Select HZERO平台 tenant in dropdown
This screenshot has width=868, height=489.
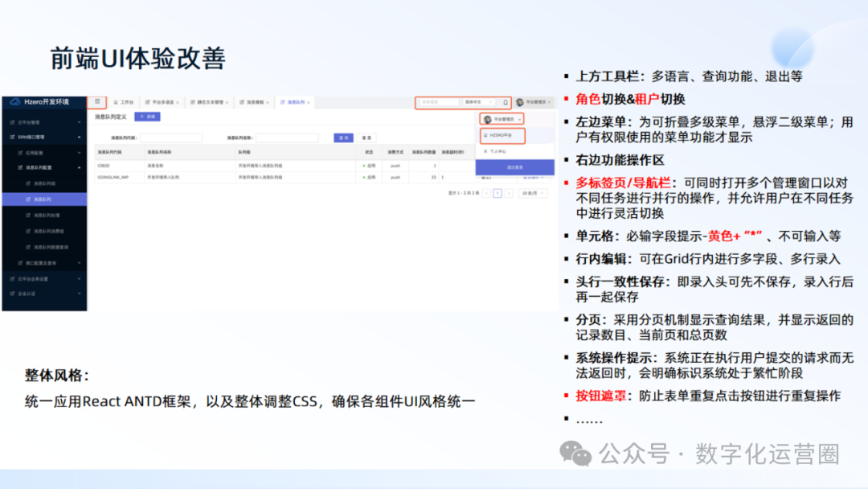pyautogui.click(x=502, y=135)
